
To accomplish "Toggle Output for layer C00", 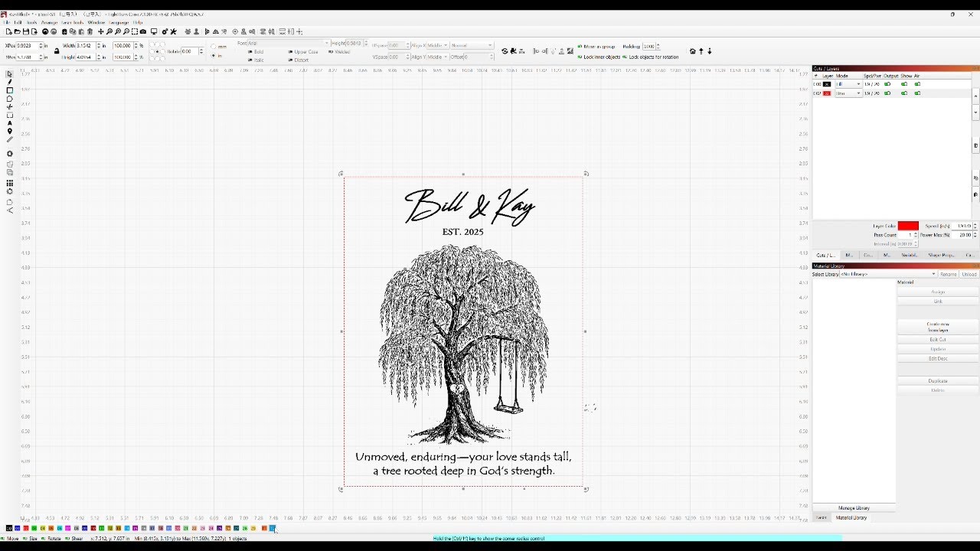I will 887,84.
